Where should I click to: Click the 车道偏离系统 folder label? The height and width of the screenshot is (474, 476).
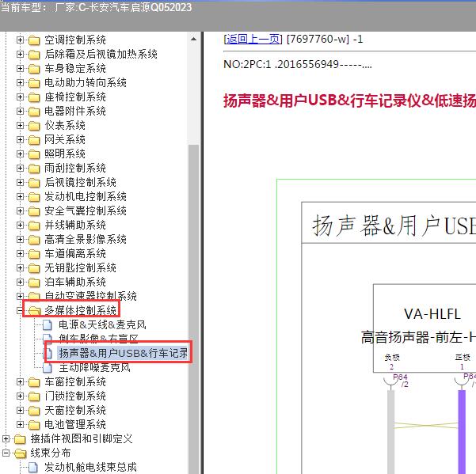click(75, 253)
